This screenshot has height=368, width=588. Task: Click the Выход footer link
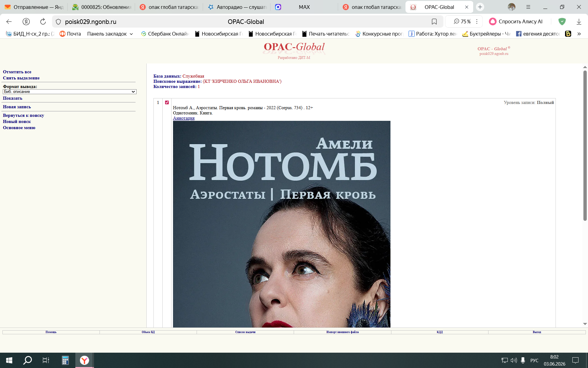pos(537,332)
